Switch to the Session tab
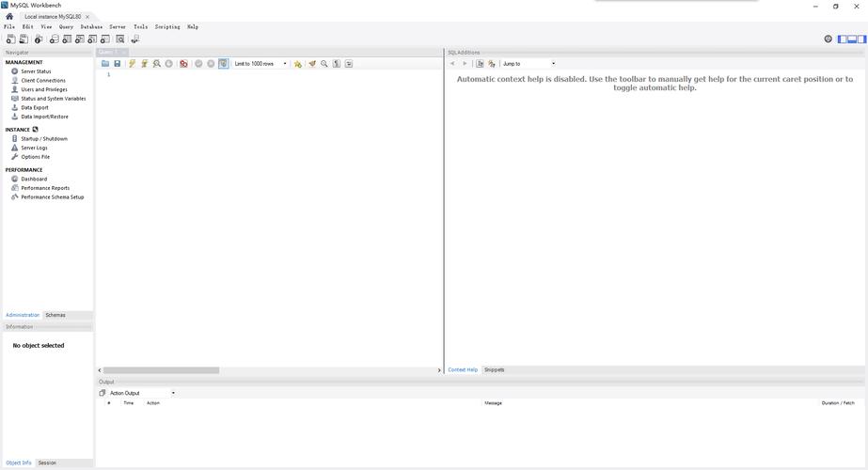This screenshot has height=470, width=868. (x=47, y=462)
